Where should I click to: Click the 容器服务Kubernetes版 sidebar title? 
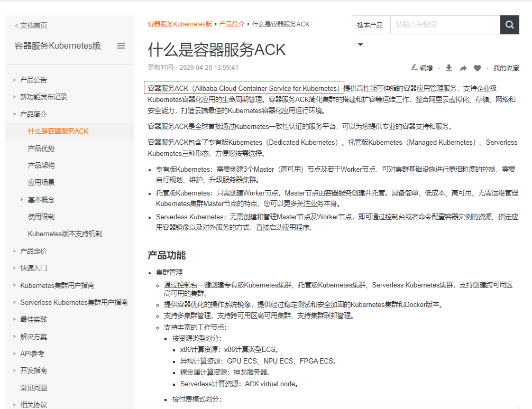click(58, 46)
